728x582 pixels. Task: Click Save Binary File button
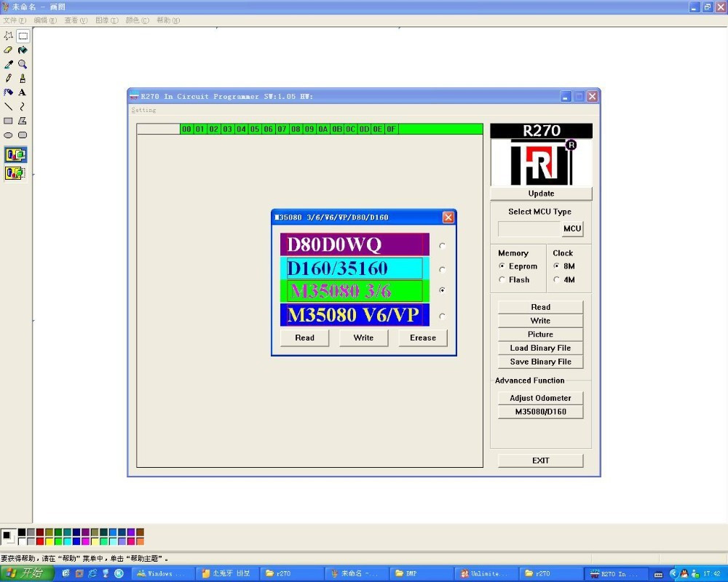click(540, 362)
